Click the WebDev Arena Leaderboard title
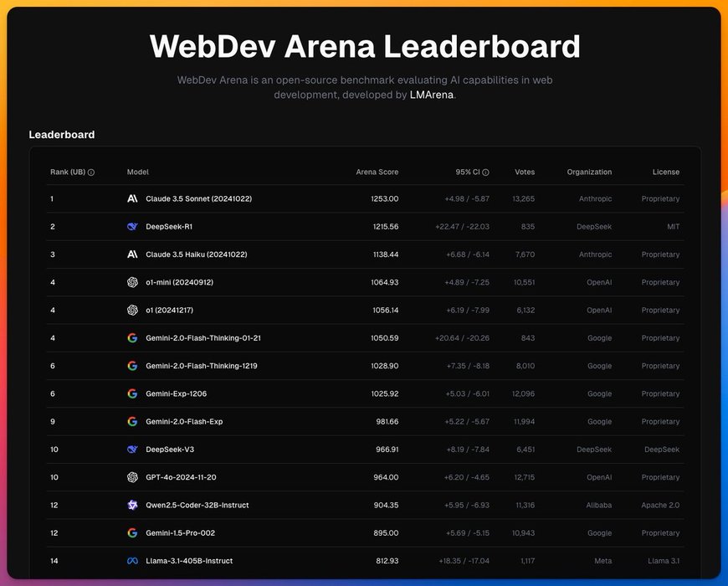 365,46
